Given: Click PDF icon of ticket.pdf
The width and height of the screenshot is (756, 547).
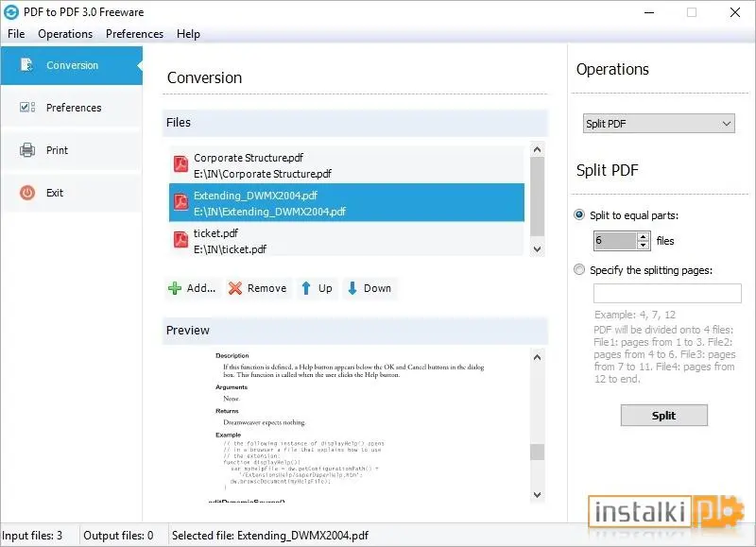Looking at the screenshot, I should click(180, 240).
